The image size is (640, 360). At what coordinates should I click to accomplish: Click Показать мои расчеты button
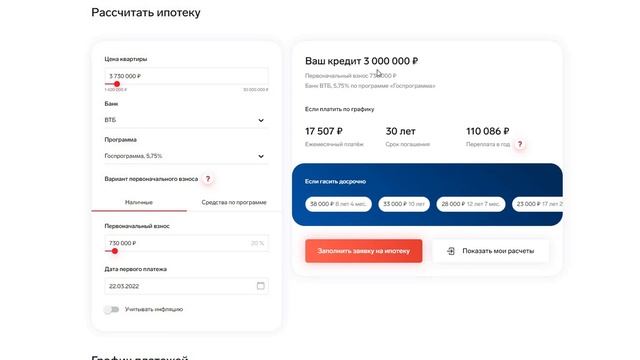click(x=490, y=251)
